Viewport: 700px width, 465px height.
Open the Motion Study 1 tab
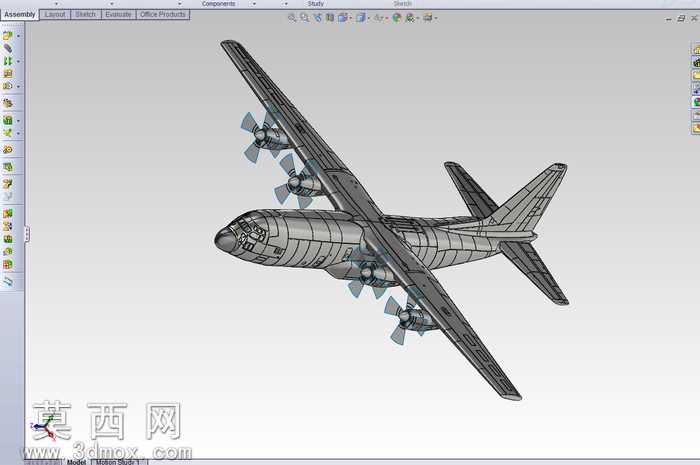[118, 462]
